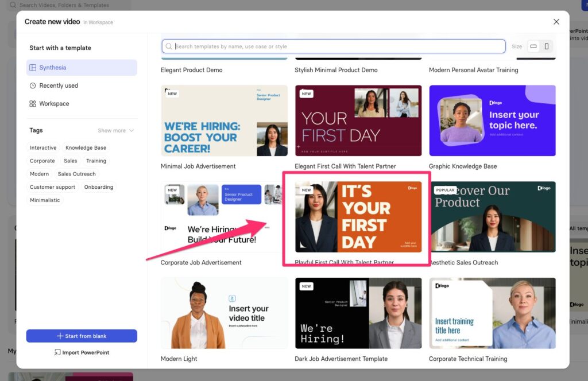Open Recently used templates
Image resolution: width=588 pixels, height=381 pixels.
point(82,85)
